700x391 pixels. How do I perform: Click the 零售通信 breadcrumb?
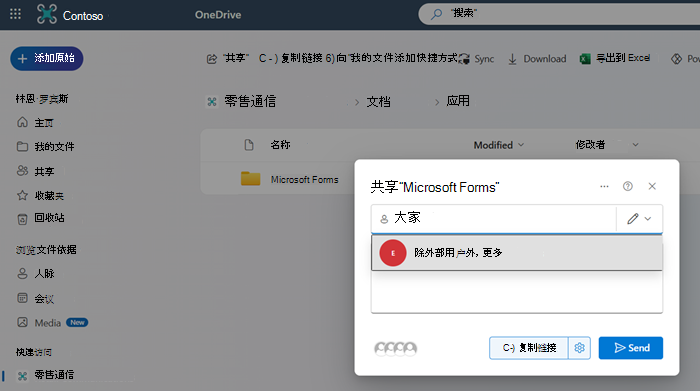pos(250,101)
